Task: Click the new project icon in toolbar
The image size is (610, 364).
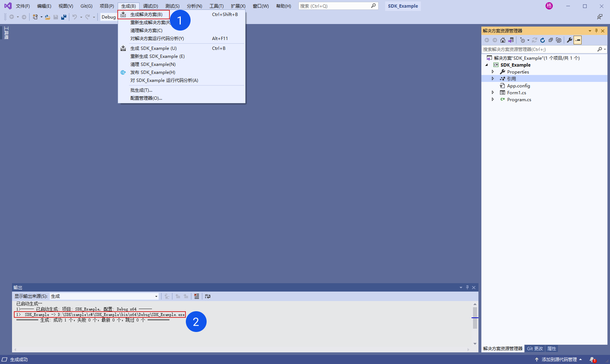Action: tap(35, 17)
